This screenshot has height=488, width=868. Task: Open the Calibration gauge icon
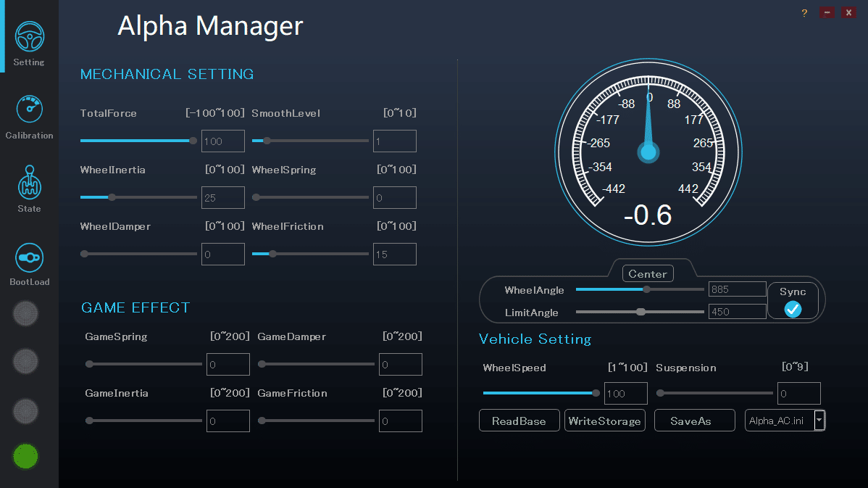click(29, 109)
